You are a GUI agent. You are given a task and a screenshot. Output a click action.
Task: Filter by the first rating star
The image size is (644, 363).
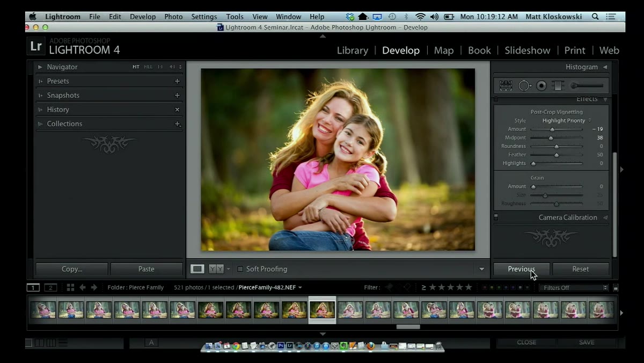click(433, 287)
